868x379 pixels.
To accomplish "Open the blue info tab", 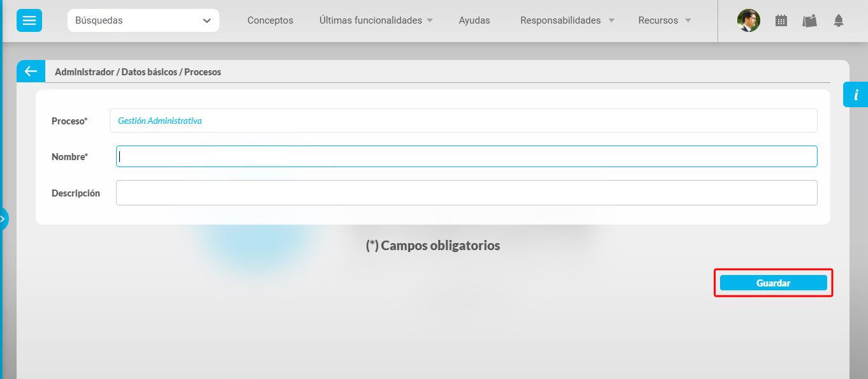I will [x=855, y=94].
